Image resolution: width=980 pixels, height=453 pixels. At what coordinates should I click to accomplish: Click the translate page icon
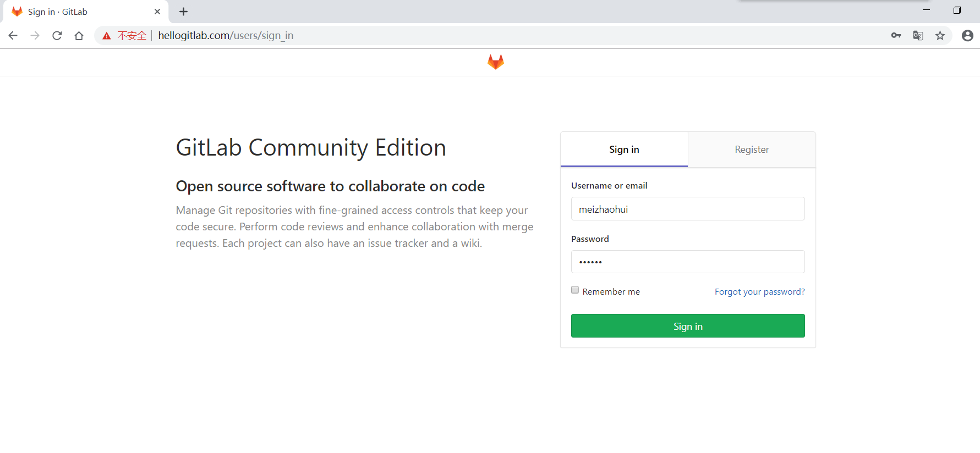(918, 36)
